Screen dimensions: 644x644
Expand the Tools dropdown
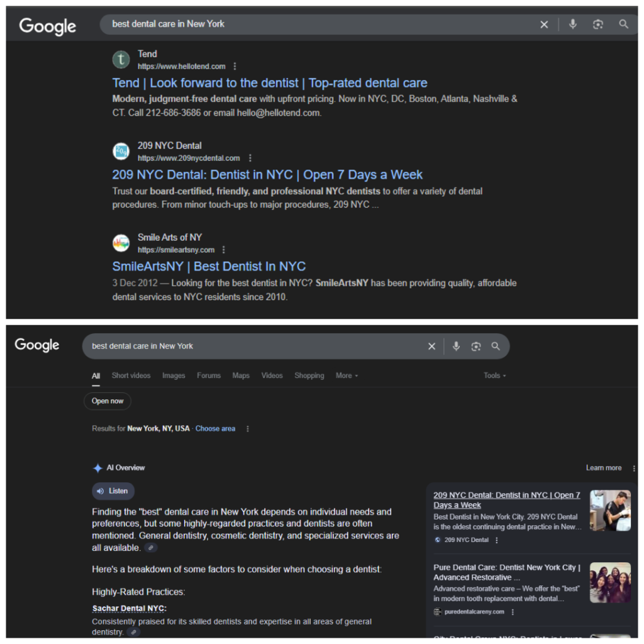coord(495,375)
